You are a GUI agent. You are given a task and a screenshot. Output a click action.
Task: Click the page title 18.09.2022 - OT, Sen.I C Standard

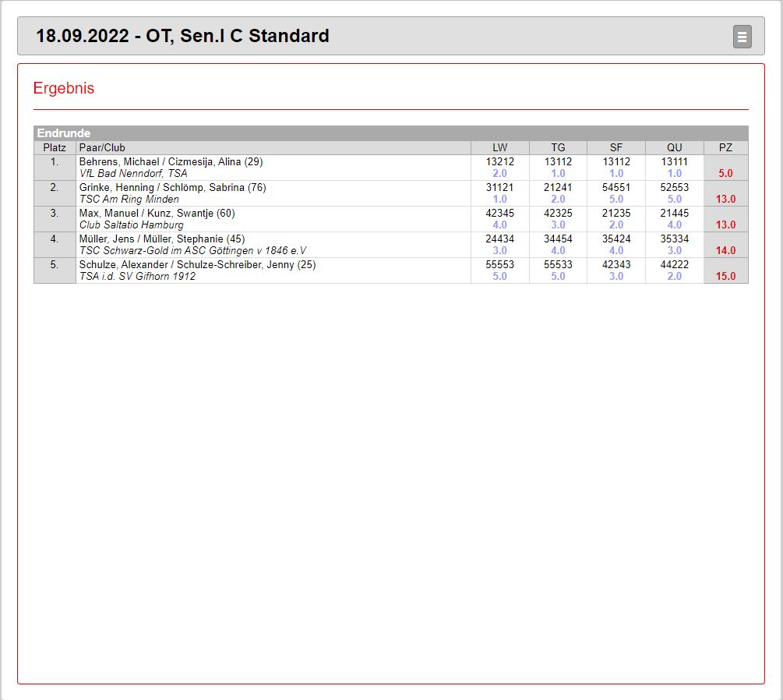[x=182, y=36]
